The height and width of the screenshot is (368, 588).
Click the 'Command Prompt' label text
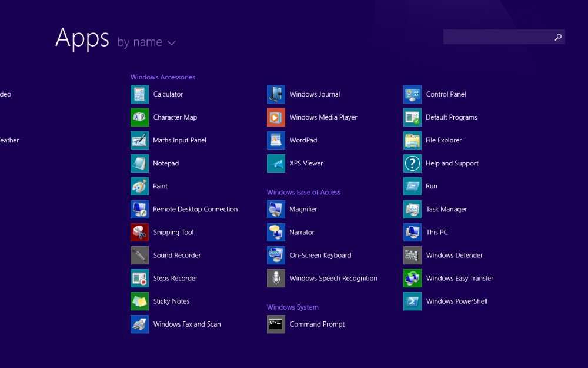[318, 324]
